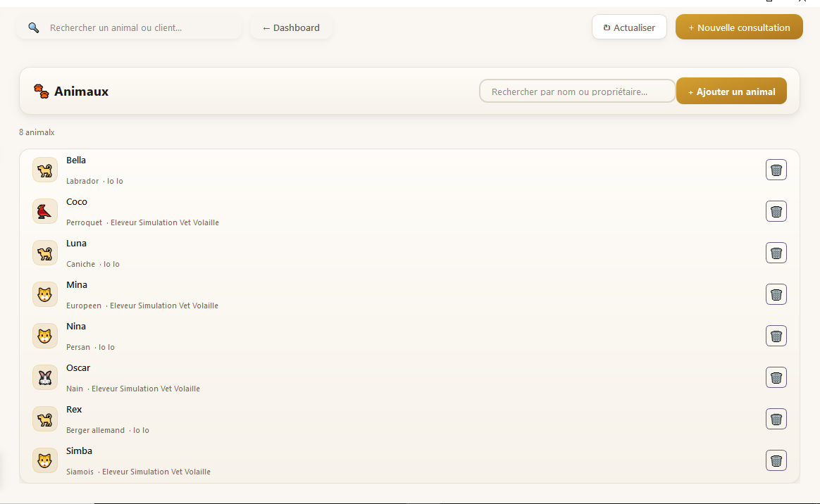Click the Ajouter un animal button
Screen dimensions: 820x504
tap(731, 92)
